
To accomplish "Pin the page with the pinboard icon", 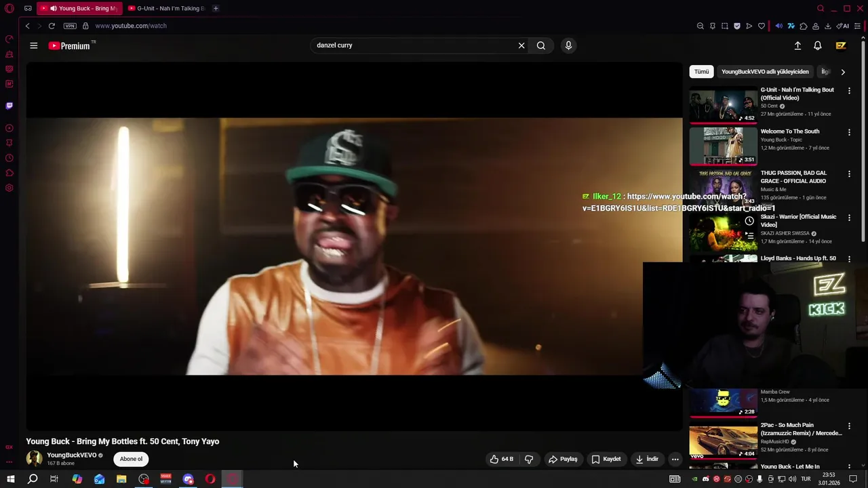I will pyautogui.click(x=712, y=26).
